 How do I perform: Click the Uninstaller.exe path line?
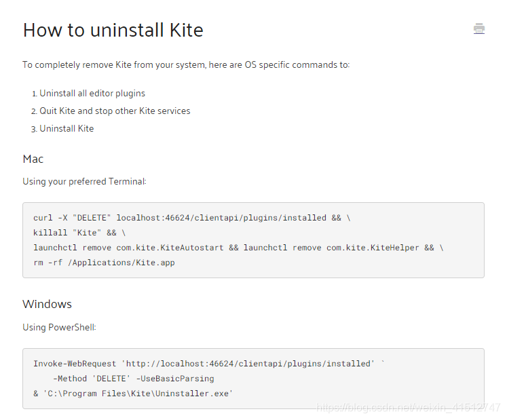click(133, 394)
